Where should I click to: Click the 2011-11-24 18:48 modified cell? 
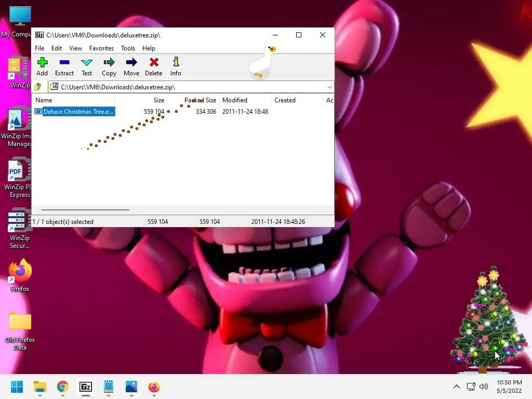click(245, 112)
